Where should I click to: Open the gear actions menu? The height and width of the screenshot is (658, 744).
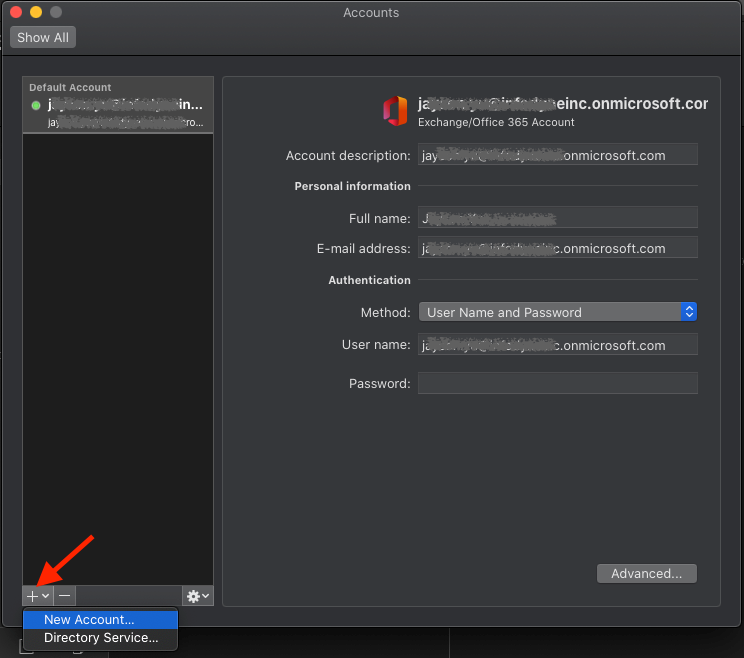click(198, 596)
